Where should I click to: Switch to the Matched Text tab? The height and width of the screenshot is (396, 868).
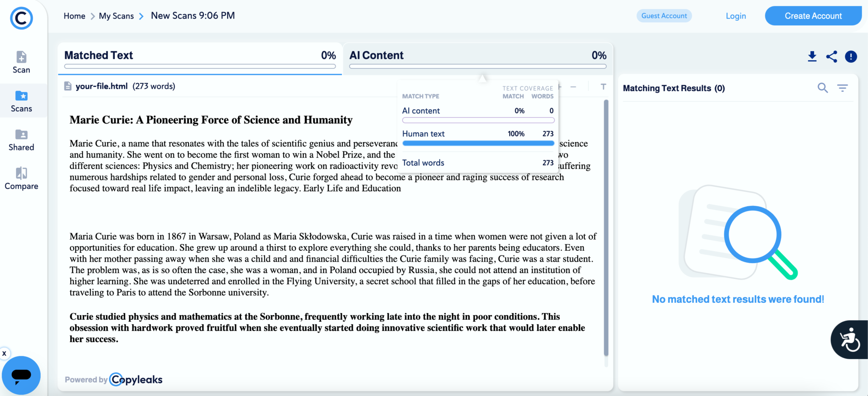pyautogui.click(x=200, y=58)
